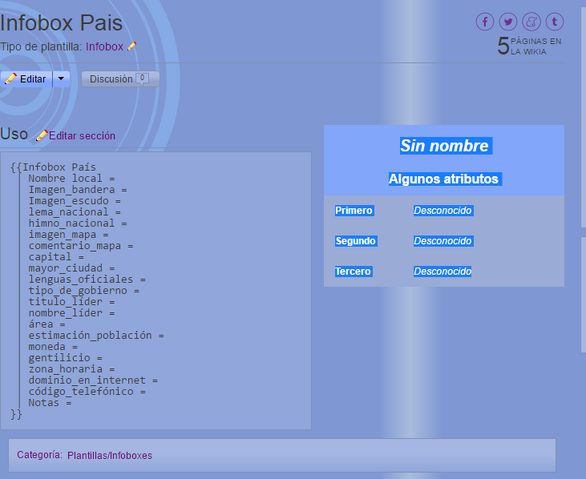
Task: Click the 'comentario_mapa =' code line
Action: (81, 245)
